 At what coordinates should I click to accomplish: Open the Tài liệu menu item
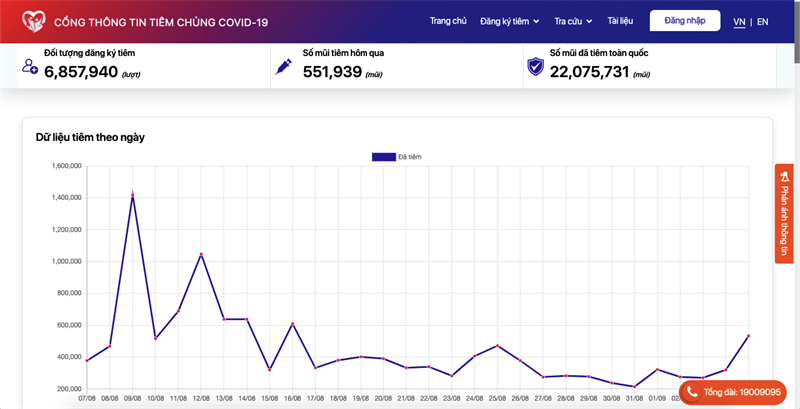(x=620, y=21)
